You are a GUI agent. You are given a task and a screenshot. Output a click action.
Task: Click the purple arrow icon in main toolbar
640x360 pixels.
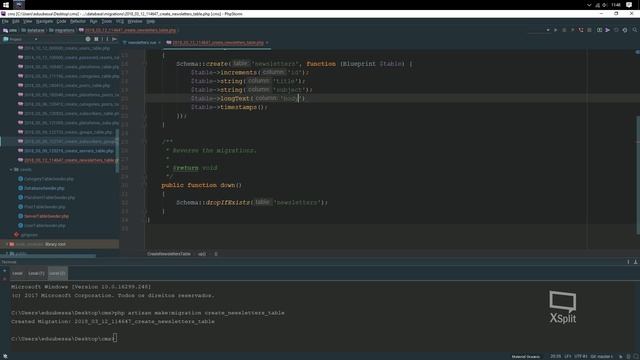click(x=607, y=30)
